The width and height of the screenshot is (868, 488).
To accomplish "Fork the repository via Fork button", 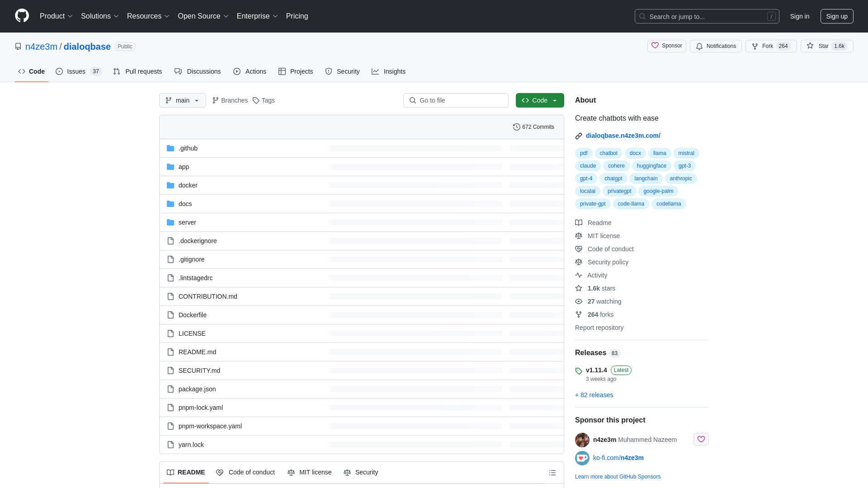I will click(771, 46).
